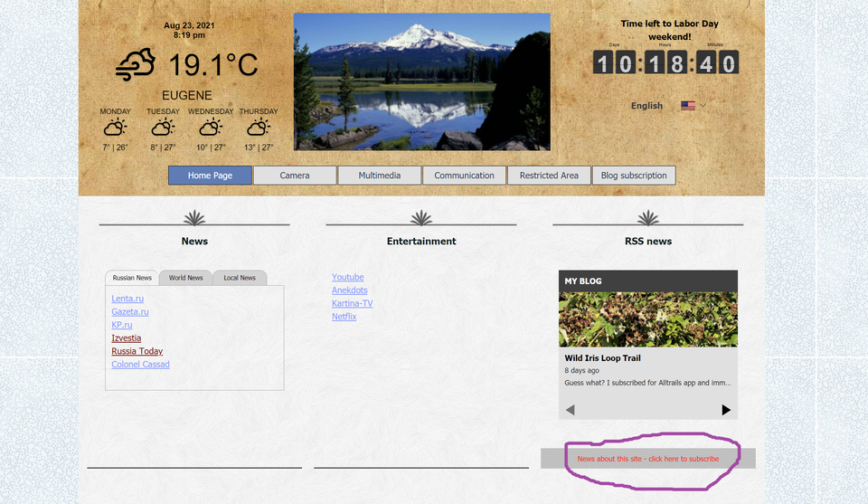Image resolution: width=868 pixels, height=504 pixels.
Task: Click 'News about this site' subscribe link
Action: pos(647,459)
